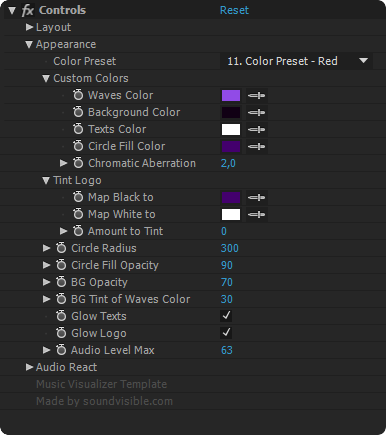Screen dimensions: 386x435
Task: Toggle stopwatch for Map Black to
Action: (78, 197)
